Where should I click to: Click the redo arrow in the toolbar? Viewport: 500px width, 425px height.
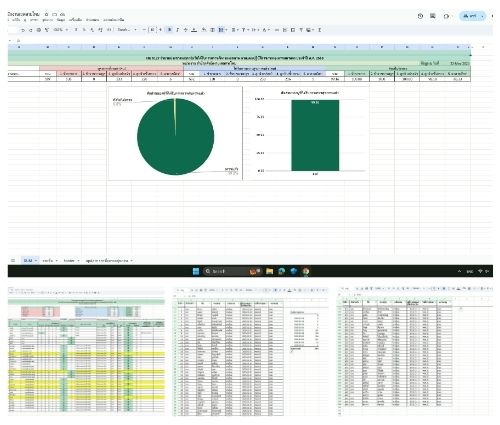(31, 30)
